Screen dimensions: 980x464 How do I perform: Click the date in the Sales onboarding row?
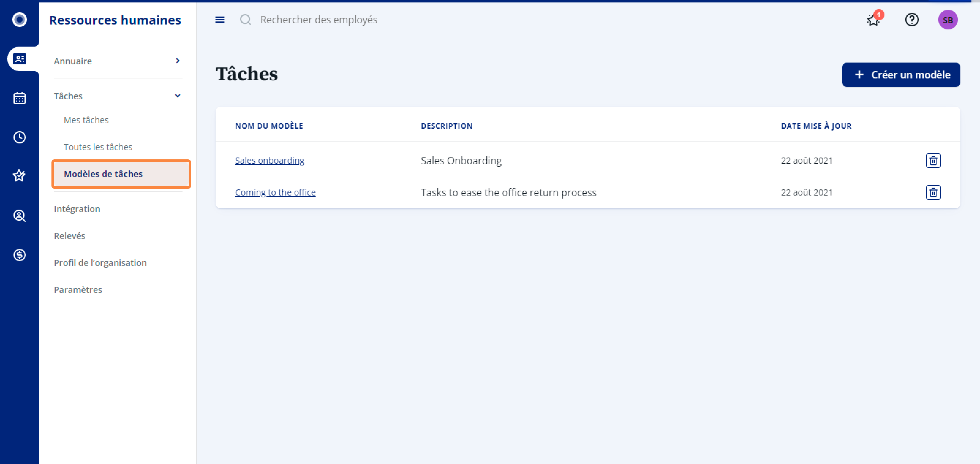point(807,161)
